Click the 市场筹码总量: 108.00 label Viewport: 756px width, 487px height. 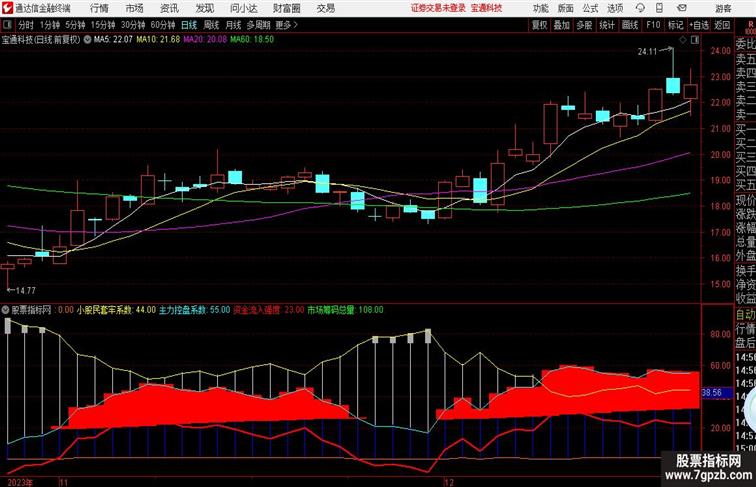coord(345,310)
